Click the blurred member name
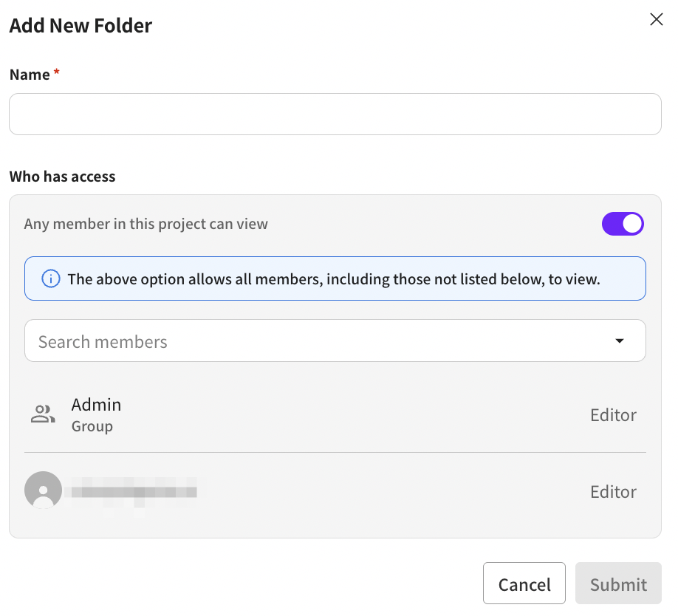 131,490
